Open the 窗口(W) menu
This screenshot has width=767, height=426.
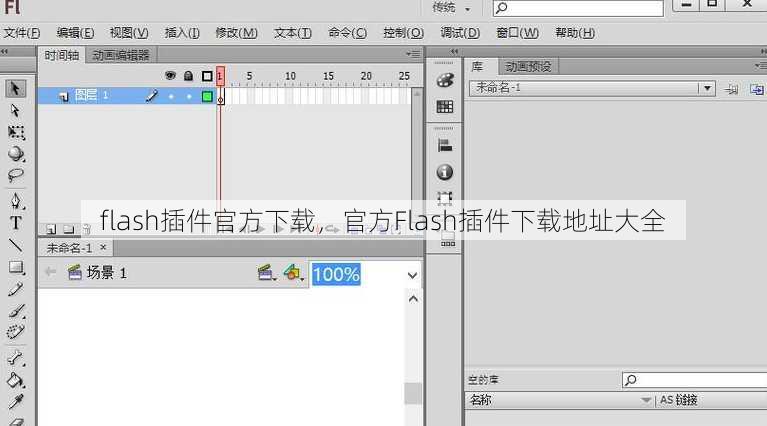pyautogui.click(x=518, y=33)
